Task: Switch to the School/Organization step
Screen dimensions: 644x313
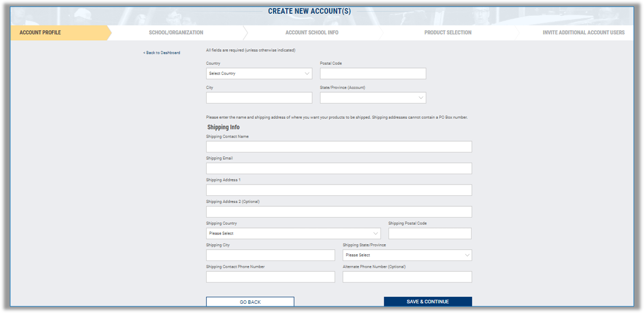Action: (x=176, y=32)
